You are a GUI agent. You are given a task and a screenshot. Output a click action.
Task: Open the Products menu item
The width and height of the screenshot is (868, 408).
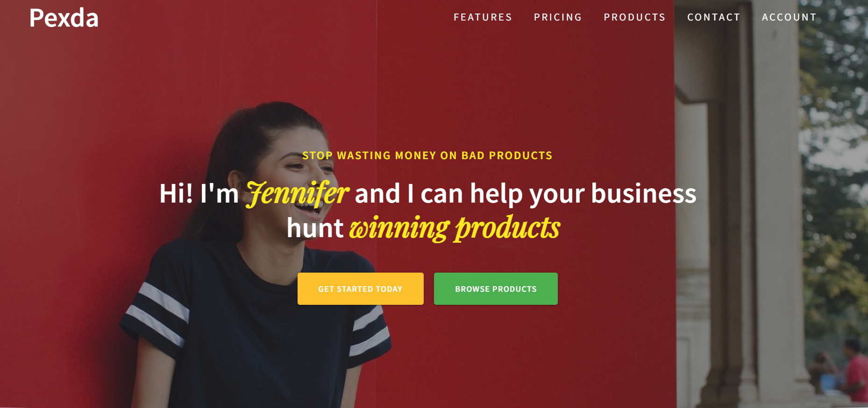[634, 17]
